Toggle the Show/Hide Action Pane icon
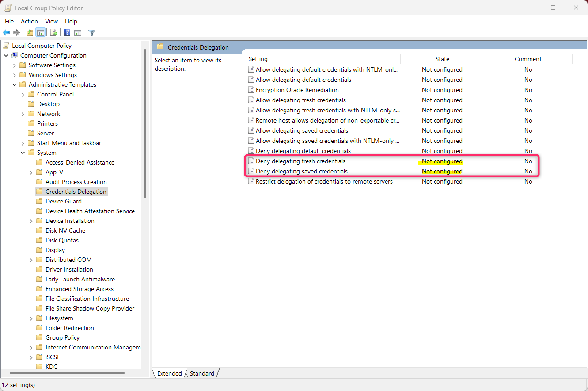Image resolution: width=588 pixels, height=391 pixels. click(x=78, y=32)
